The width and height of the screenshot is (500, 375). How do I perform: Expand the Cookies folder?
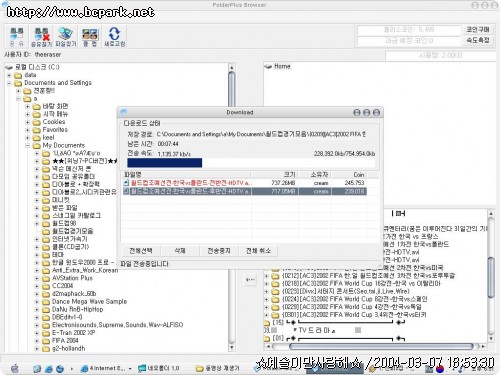28,122
